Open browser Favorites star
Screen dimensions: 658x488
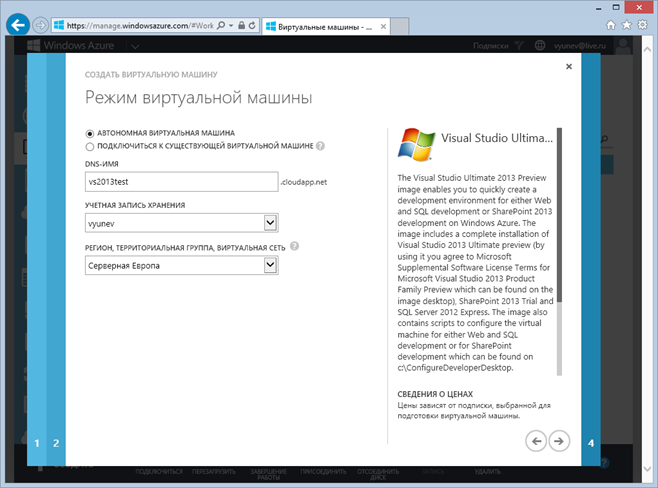627,25
